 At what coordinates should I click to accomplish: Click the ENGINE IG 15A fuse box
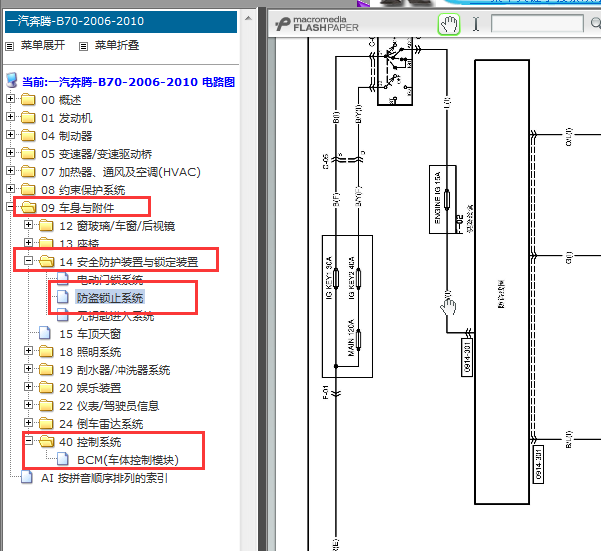pyautogui.click(x=442, y=199)
